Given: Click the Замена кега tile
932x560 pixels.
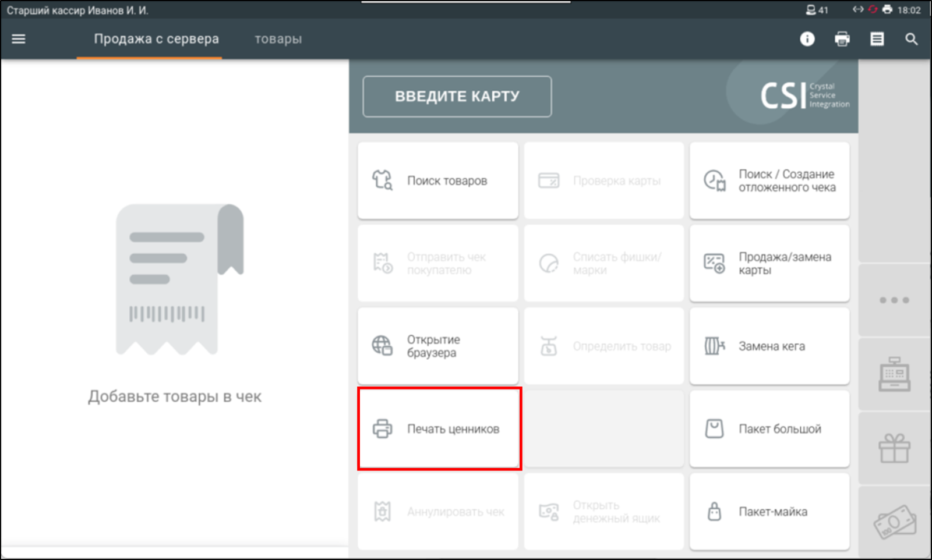Looking at the screenshot, I should 769,346.
